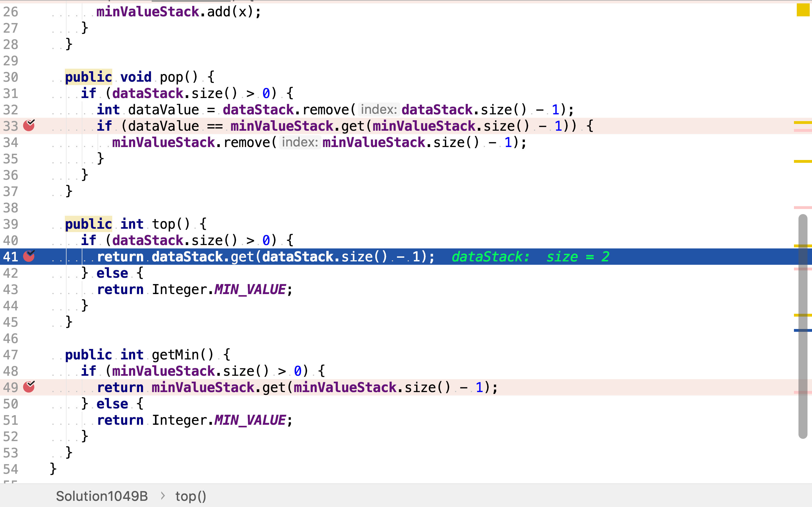The height and width of the screenshot is (507, 812).
Task: Toggle breakpoint on line 41
Action: pyautogui.click(x=29, y=257)
